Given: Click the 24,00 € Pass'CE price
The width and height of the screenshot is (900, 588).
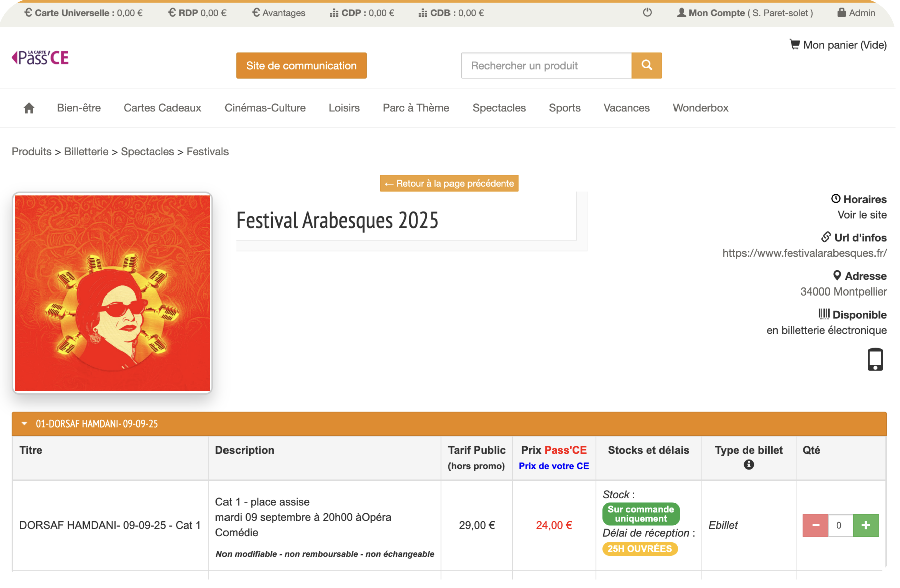Looking at the screenshot, I should coord(554,525).
